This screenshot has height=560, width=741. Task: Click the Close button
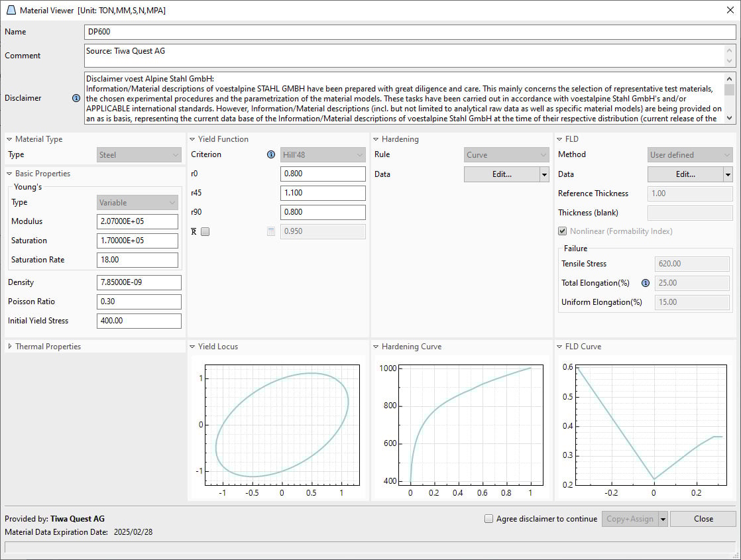(x=703, y=519)
